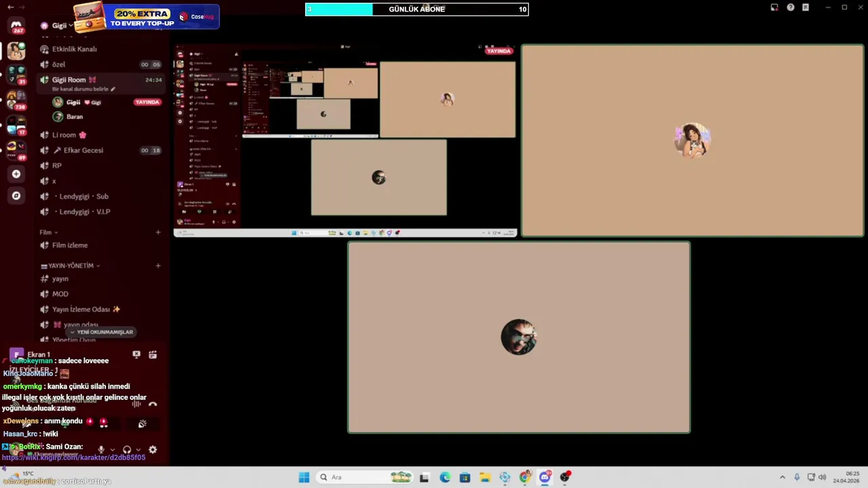Open the GÜNLÜK ABONE goal progress bar

(416, 9)
